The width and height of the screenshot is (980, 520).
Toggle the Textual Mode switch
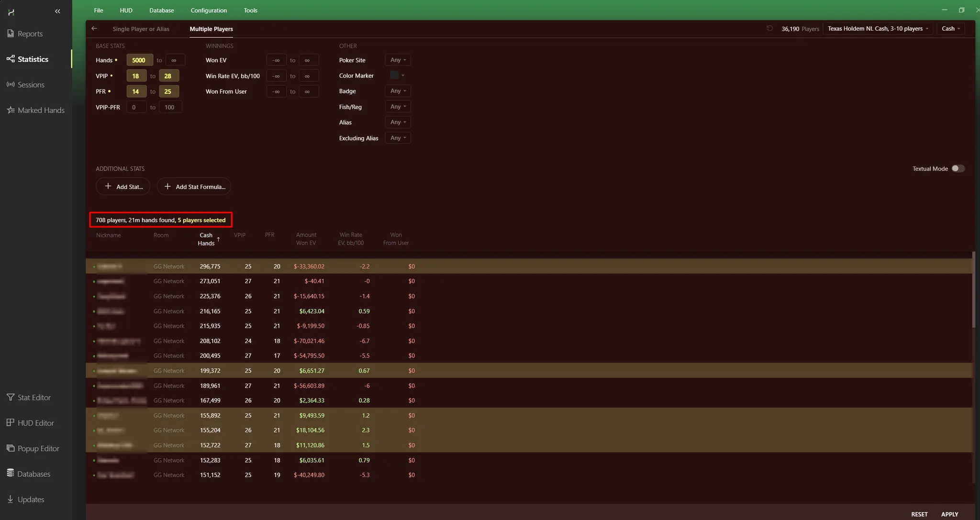958,168
